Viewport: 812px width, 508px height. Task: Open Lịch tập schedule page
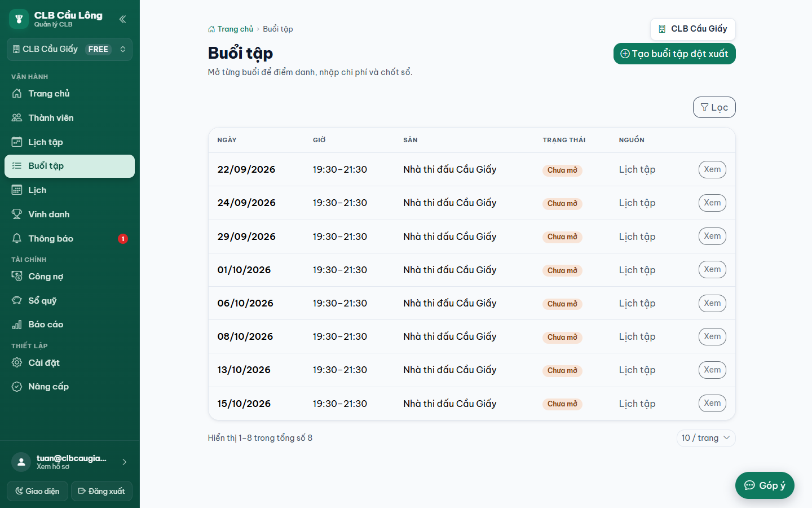pos(69,142)
